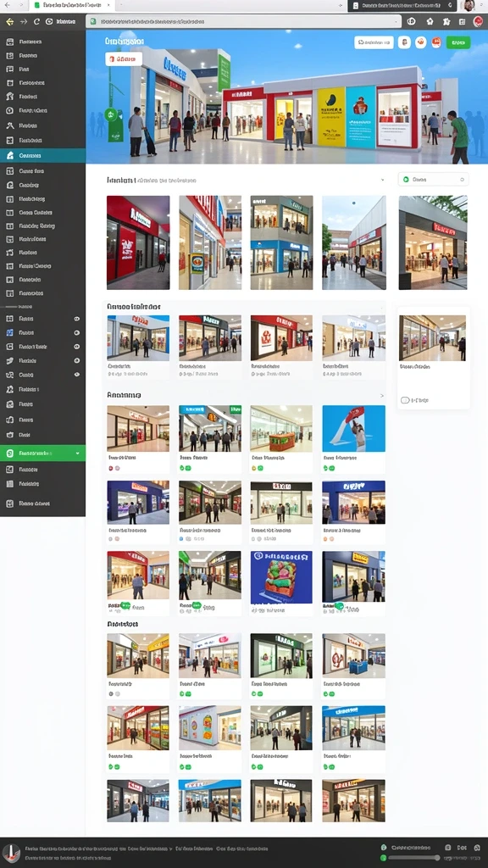488x868 pixels.
Task: Click the browser reload icon
Action: [x=36, y=21]
